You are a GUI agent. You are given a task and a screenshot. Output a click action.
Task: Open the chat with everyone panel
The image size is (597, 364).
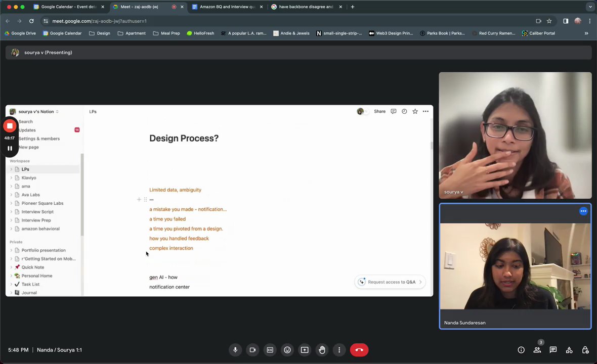click(x=553, y=350)
